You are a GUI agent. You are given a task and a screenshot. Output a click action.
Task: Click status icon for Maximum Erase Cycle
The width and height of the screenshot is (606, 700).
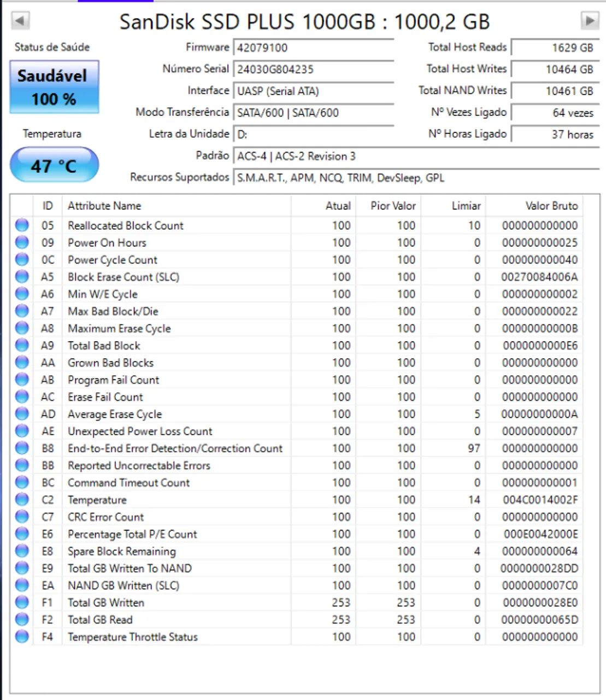click(x=22, y=328)
